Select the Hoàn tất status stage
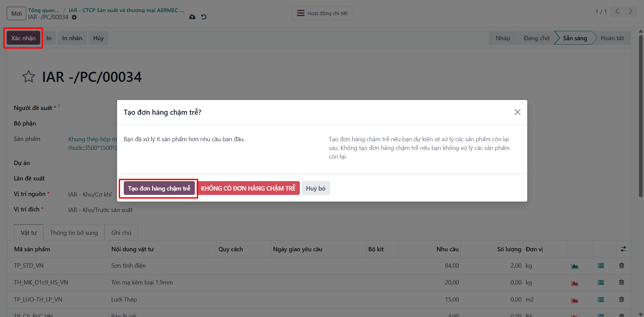 [612, 38]
